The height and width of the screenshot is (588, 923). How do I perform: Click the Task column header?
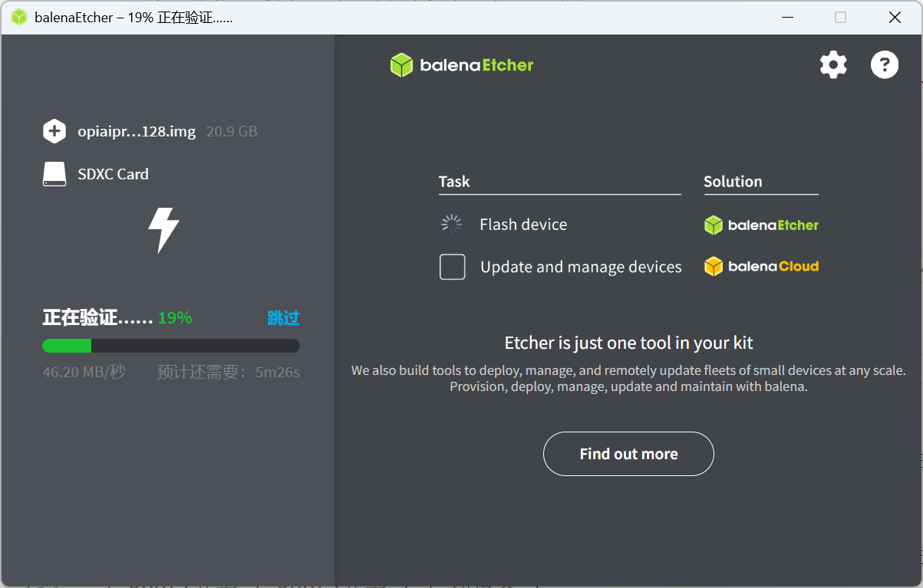coord(454,182)
